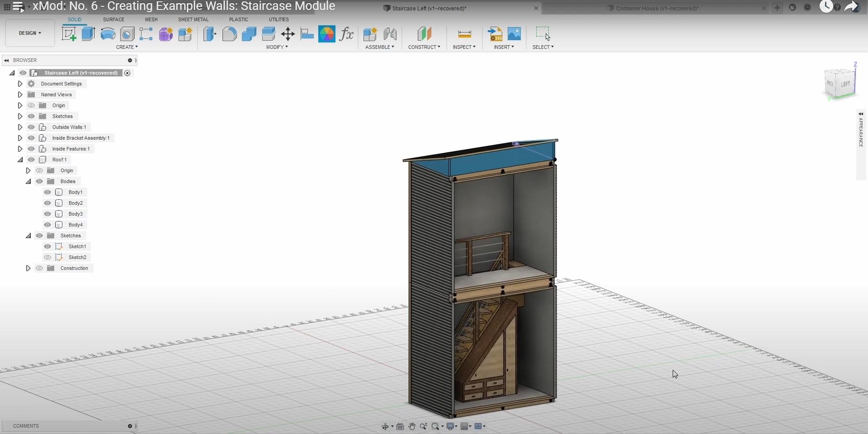This screenshot has height=434, width=868.
Task: Open the SHEET METAL tab
Action: point(193,19)
